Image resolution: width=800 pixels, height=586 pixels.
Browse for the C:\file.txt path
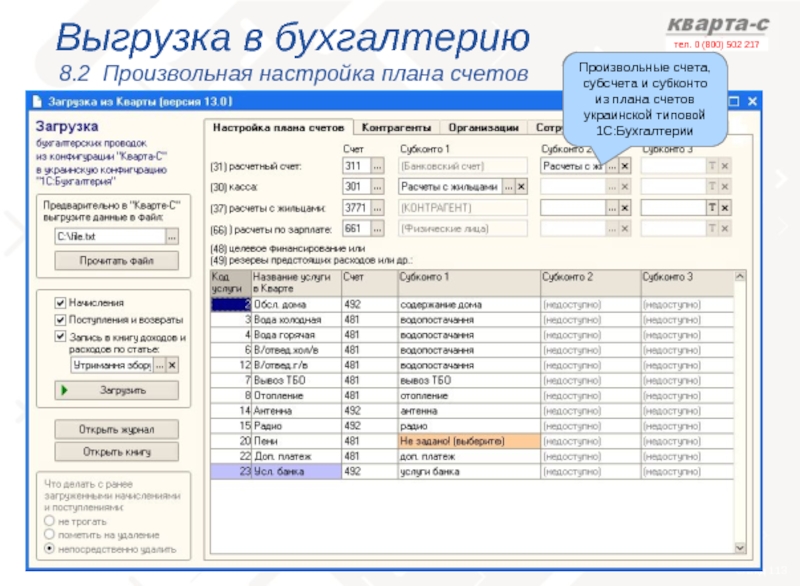click(172, 237)
